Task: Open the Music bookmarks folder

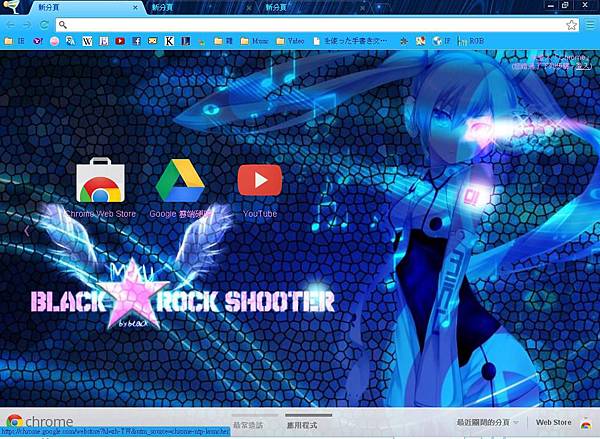Action: (254, 41)
